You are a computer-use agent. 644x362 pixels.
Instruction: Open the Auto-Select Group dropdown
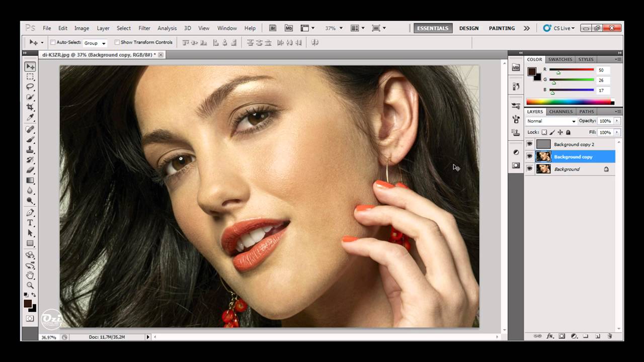[x=95, y=43]
